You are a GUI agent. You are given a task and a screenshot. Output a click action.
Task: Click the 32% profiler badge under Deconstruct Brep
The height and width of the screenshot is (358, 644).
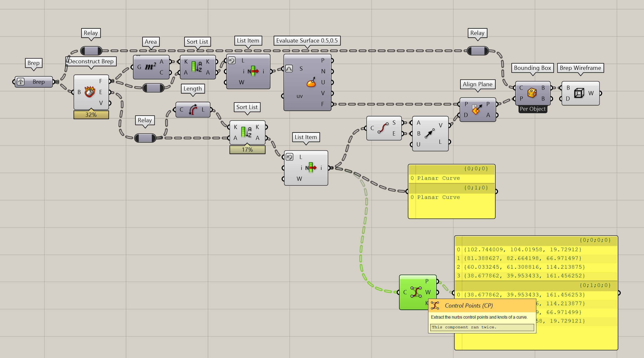(x=91, y=115)
